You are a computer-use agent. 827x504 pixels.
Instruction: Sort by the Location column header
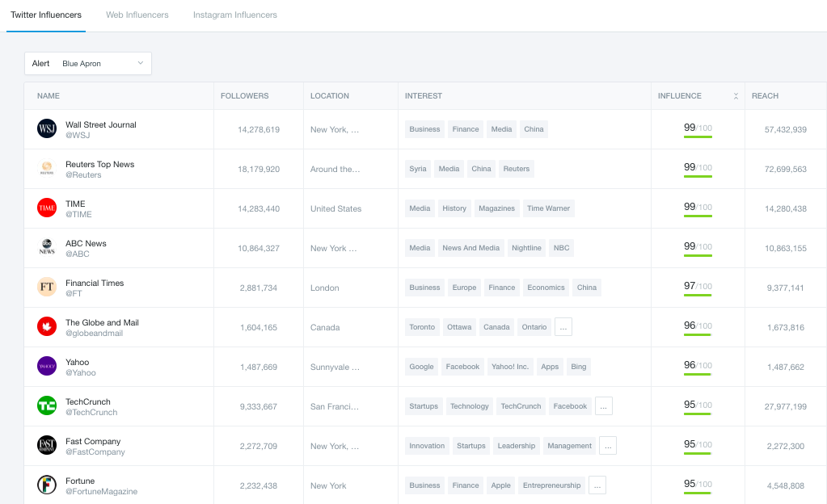click(330, 96)
